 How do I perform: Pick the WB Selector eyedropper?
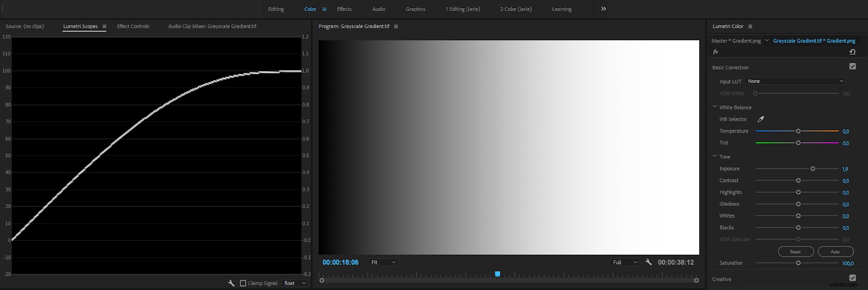(761, 119)
